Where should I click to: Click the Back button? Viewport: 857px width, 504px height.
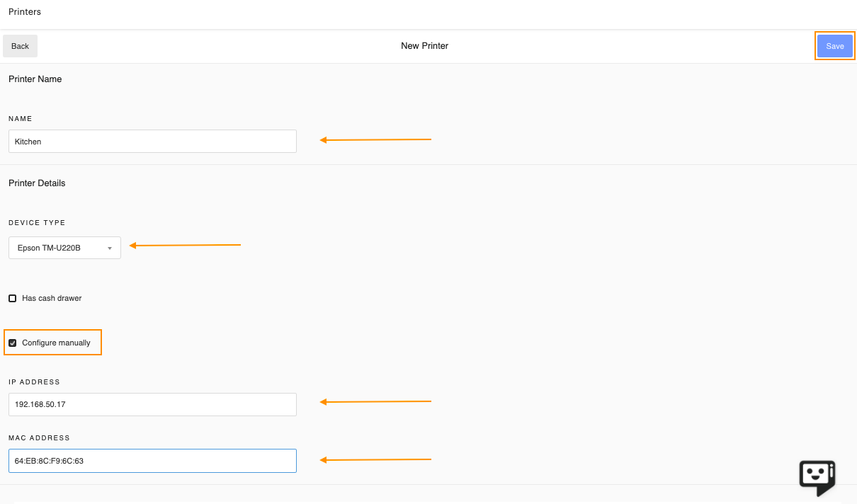click(x=21, y=46)
